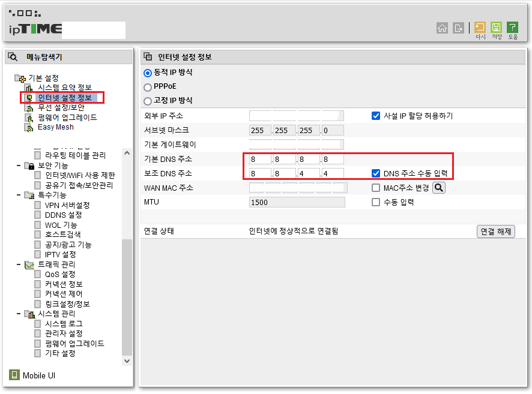Screen dimensions: 532x394
Task: Open WOL 기능 menu item
Action: 61,225
